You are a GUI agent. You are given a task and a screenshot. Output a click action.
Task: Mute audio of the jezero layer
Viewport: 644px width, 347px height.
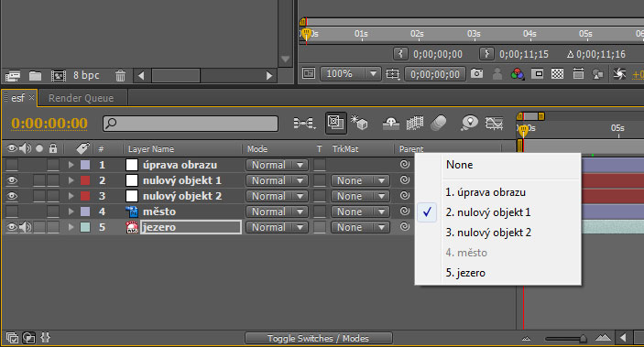pos(25,227)
